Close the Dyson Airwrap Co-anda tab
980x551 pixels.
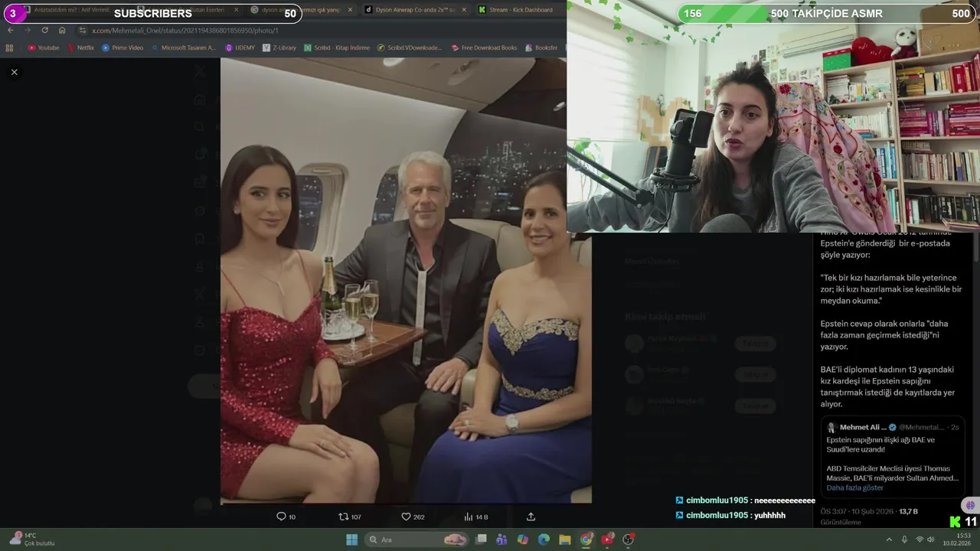coord(463,10)
